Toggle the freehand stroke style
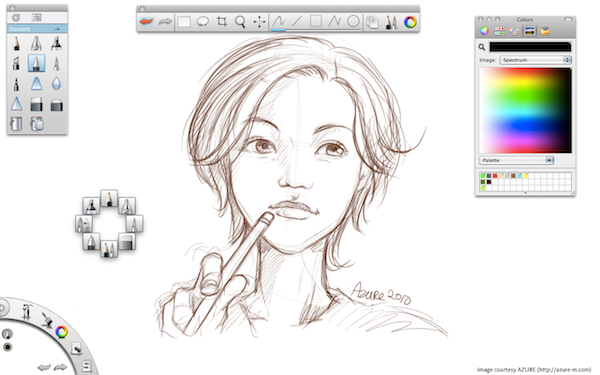Screen dimensions: 600x375 [x=278, y=21]
